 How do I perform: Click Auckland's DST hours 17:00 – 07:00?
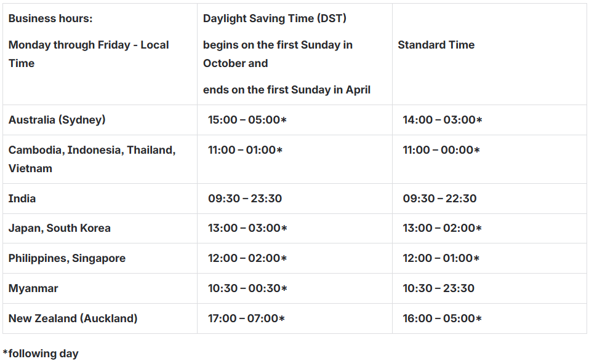point(246,318)
